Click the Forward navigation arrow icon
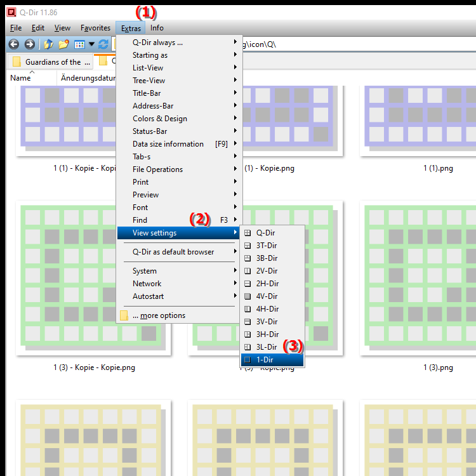 (29, 44)
